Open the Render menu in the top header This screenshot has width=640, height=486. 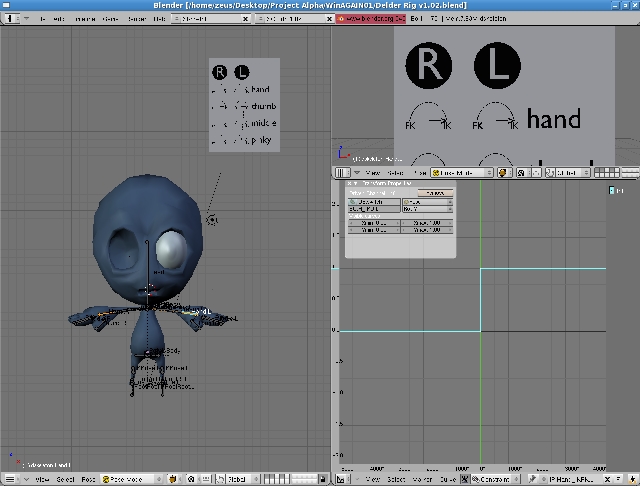[x=137, y=19]
